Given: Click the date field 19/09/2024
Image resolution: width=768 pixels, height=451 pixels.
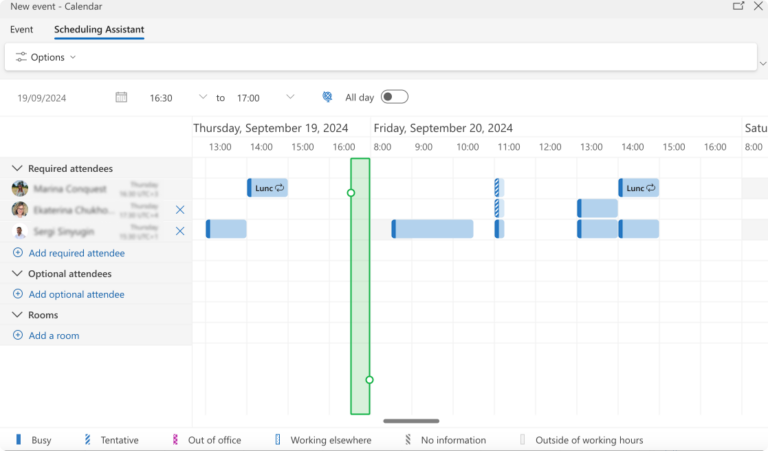Looking at the screenshot, I should pos(42,98).
